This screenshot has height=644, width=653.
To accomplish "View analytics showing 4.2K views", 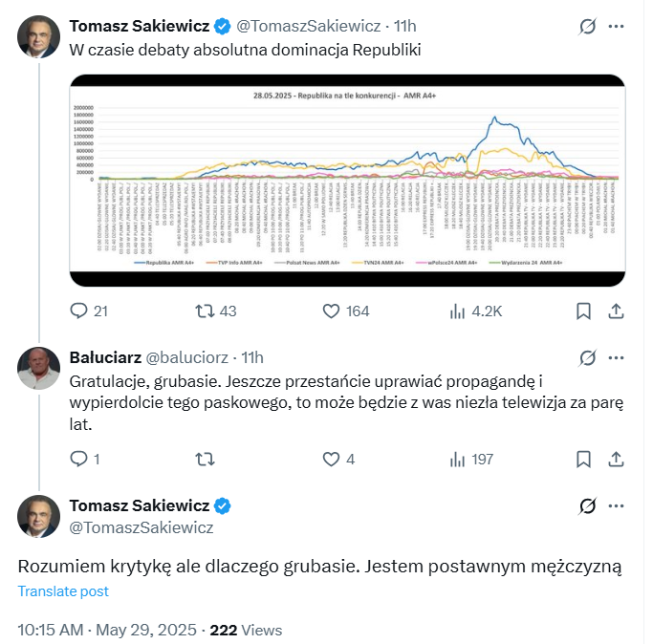I will 458,311.
